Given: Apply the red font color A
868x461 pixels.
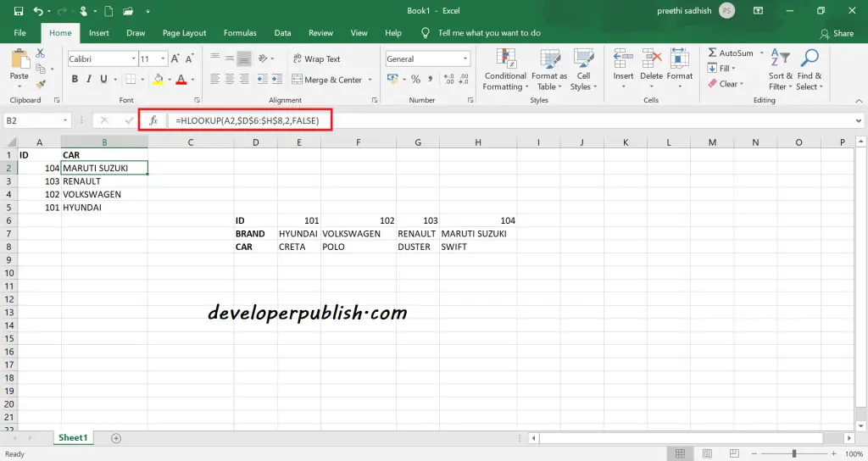Looking at the screenshot, I should point(181,79).
